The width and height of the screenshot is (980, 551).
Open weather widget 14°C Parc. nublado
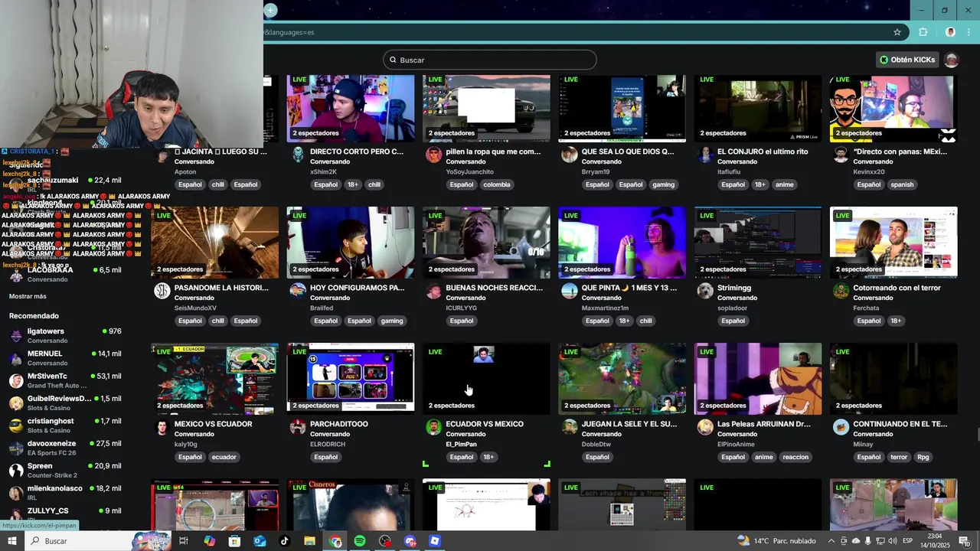click(776, 541)
